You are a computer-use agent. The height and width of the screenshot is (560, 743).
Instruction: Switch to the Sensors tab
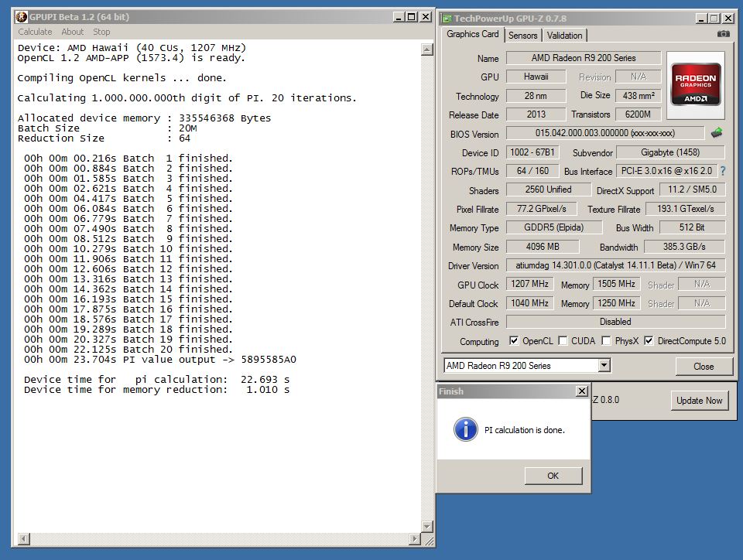(523, 36)
